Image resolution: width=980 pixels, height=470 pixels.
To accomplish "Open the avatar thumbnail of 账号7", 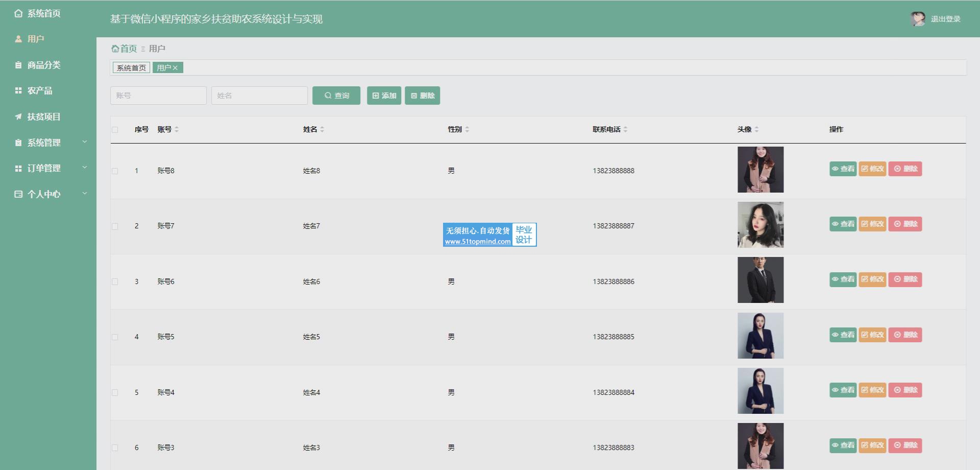I will coord(760,225).
